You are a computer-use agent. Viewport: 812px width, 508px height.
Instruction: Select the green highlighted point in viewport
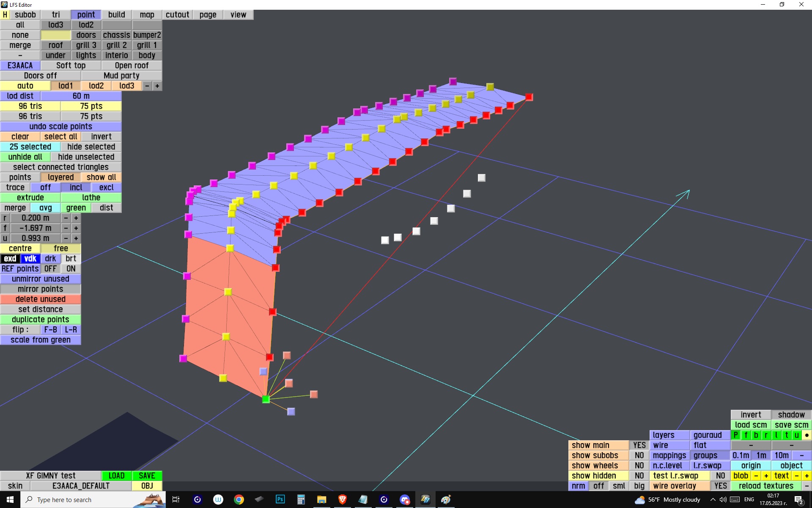(266, 399)
